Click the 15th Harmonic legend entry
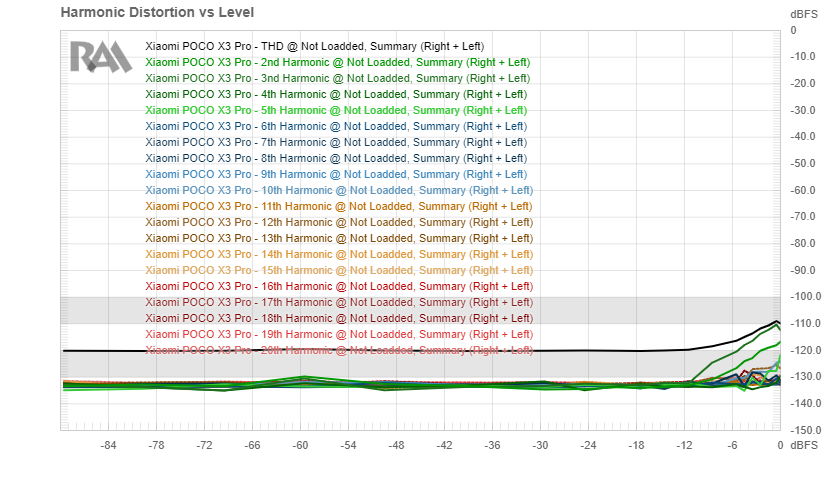The image size is (840, 500). click(x=339, y=271)
